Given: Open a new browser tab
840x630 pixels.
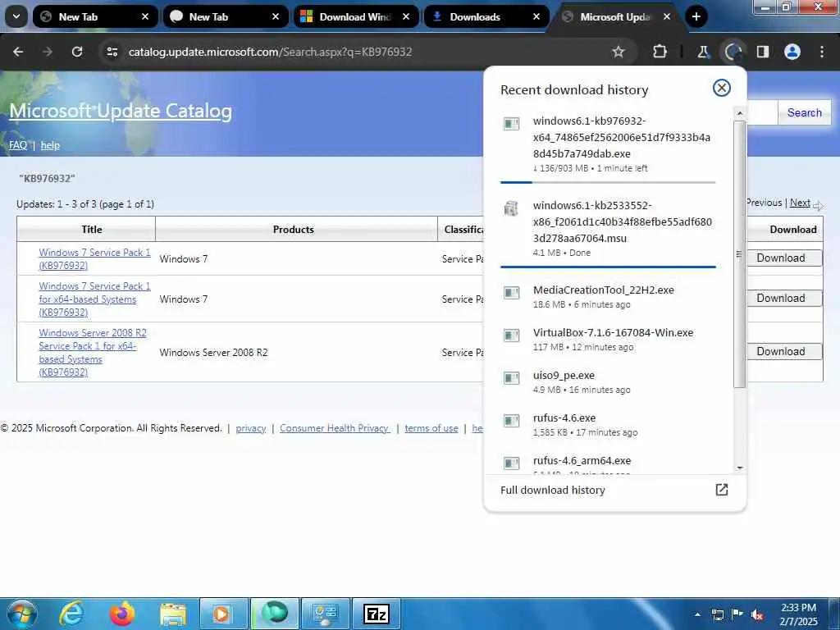Looking at the screenshot, I should (x=696, y=16).
